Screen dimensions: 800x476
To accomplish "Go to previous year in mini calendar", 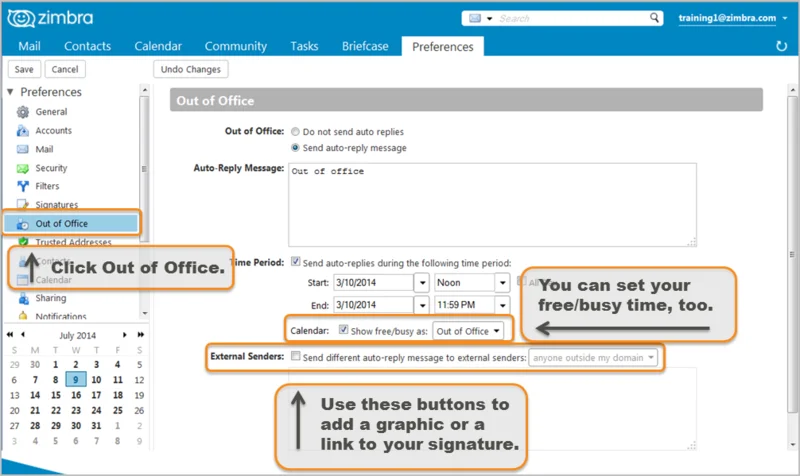I will 10,335.
